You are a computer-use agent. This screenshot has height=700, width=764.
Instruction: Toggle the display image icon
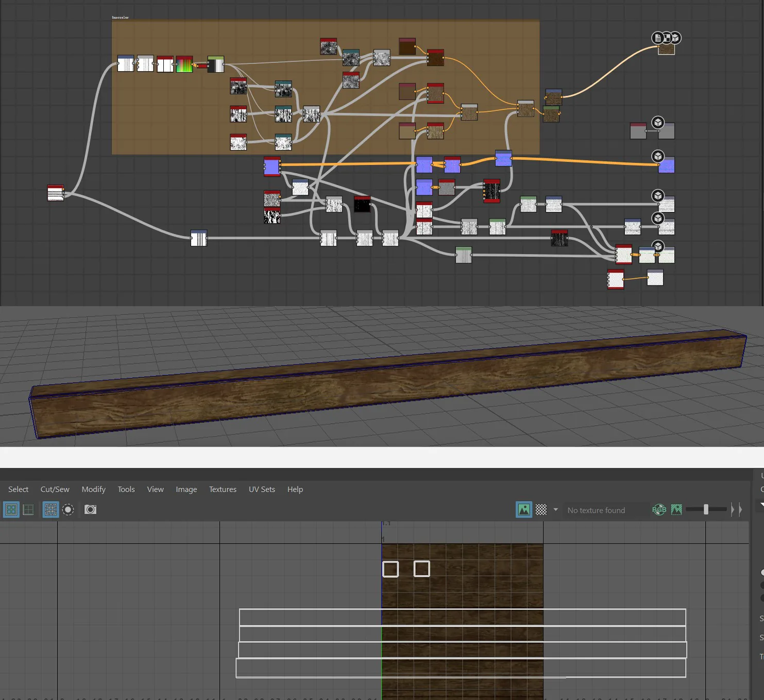coord(524,510)
